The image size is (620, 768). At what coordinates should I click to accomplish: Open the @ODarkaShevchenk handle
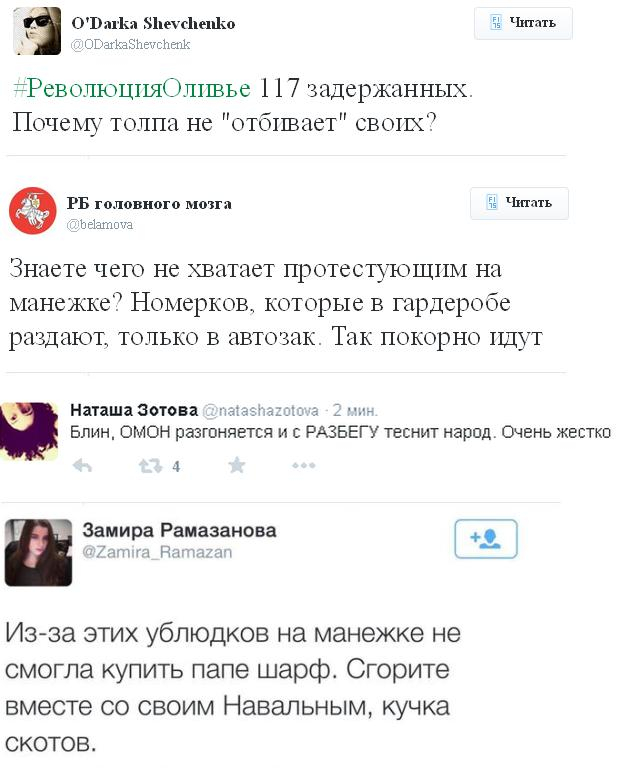click(131, 45)
